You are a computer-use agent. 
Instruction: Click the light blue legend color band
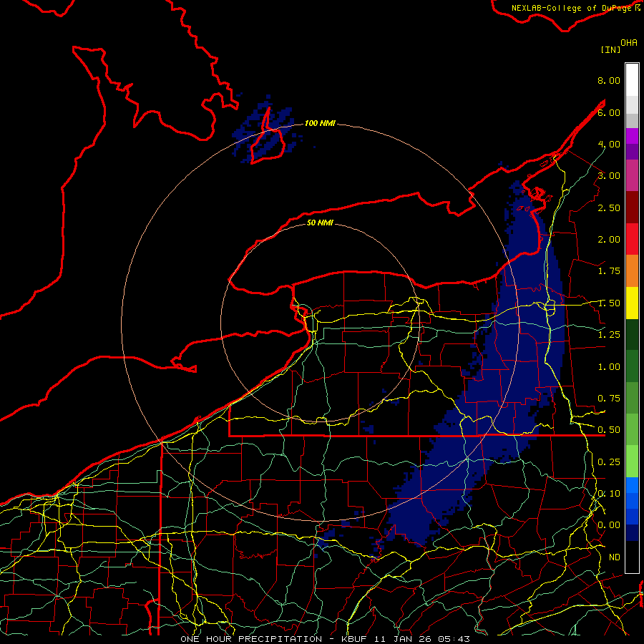632,485
